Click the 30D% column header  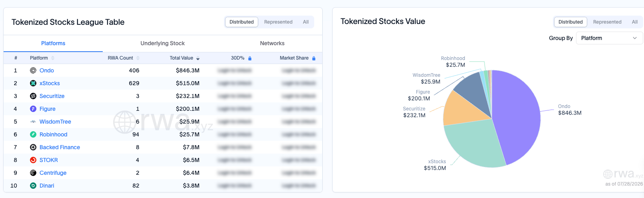point(237,58)
